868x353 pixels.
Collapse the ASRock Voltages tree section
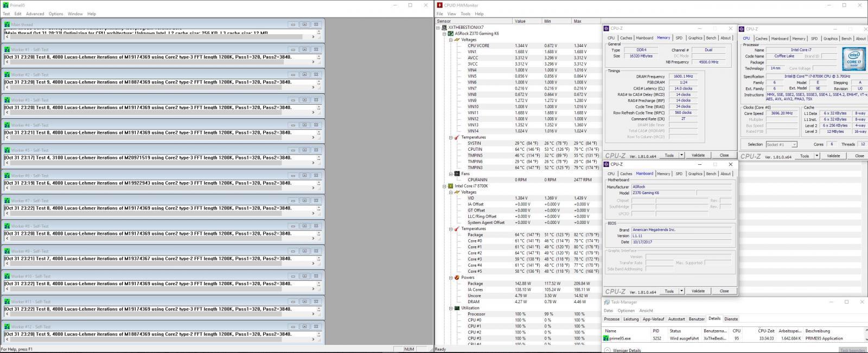coord(450,40)
